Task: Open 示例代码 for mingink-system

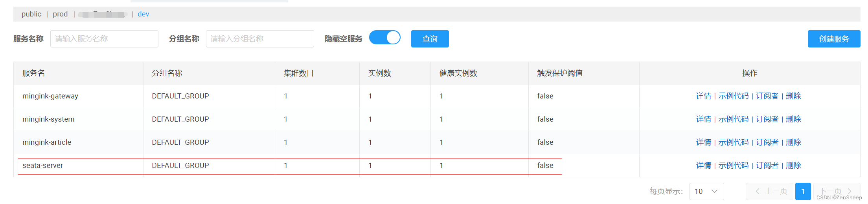Action: coord(733,119)
